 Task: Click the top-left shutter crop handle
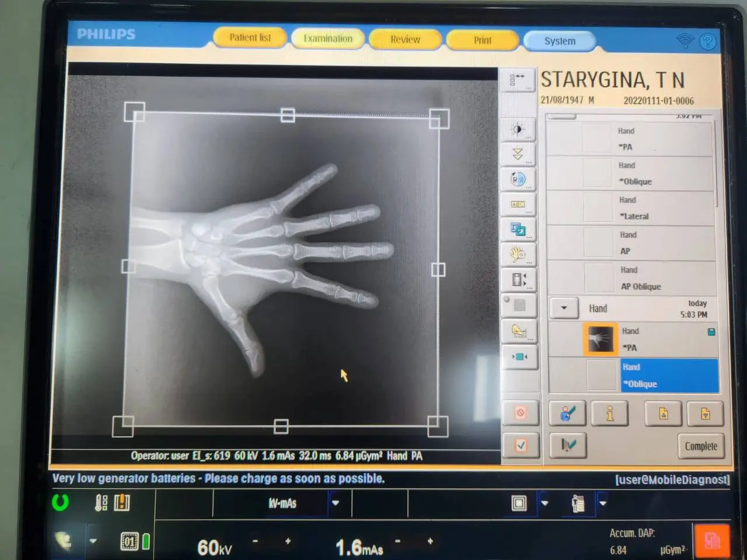pyautogui.click(x=135, y=112)
